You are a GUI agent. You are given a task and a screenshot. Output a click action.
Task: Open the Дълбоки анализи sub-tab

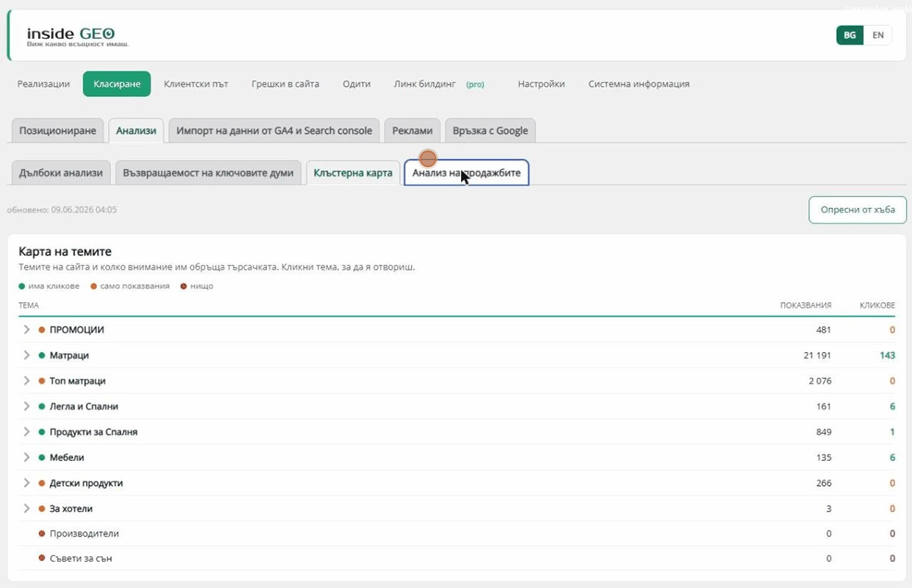click(61, 173)
